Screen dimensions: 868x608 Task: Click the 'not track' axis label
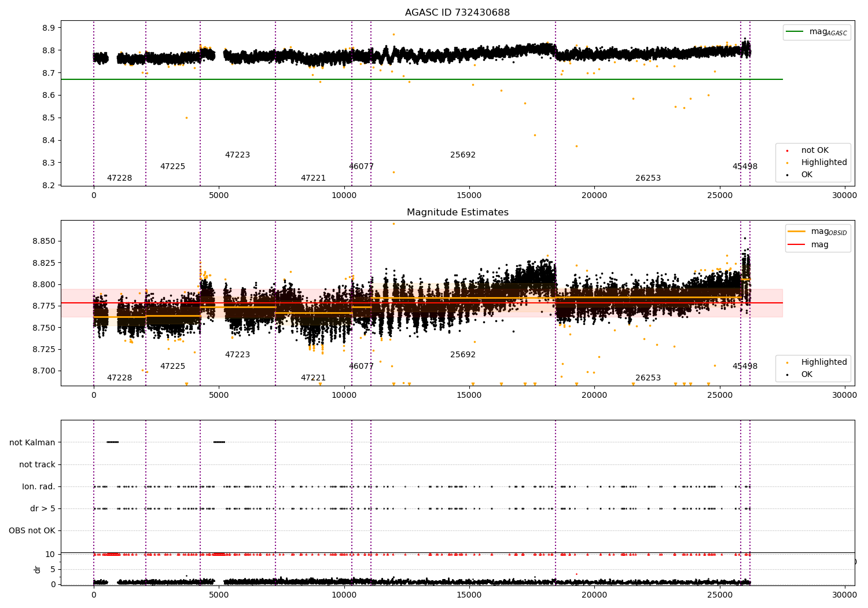pyautogui.click(x=37, y=465)
